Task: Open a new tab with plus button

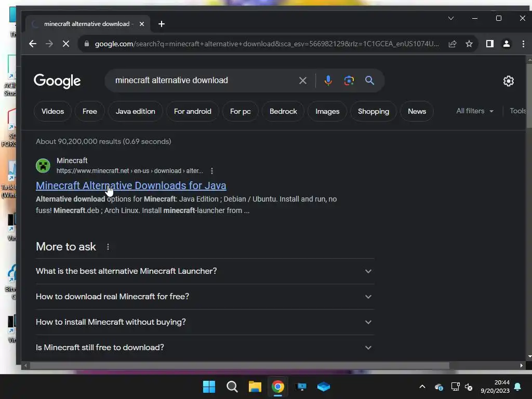Action: coord(162,24)
